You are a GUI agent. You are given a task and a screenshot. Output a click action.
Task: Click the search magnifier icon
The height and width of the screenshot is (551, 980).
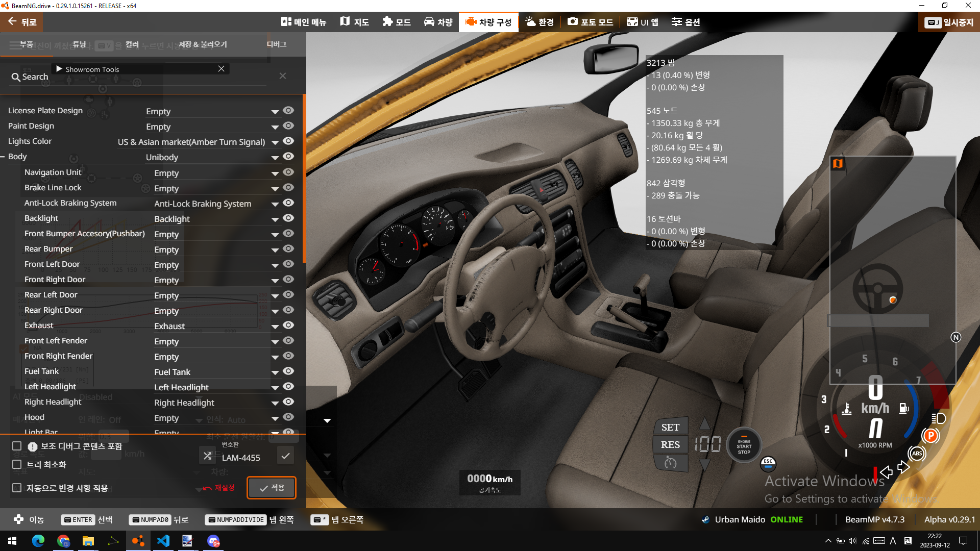(16, 77)
